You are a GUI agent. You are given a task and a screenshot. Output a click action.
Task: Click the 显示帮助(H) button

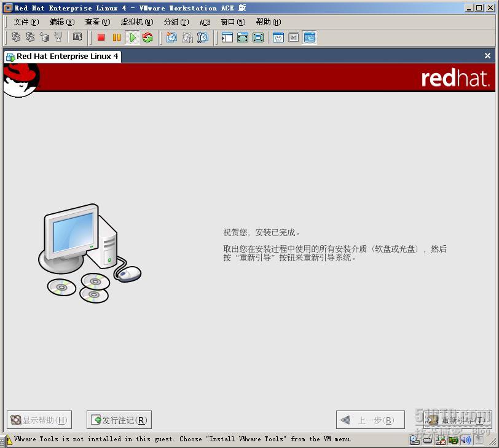(x=39, y=420)
